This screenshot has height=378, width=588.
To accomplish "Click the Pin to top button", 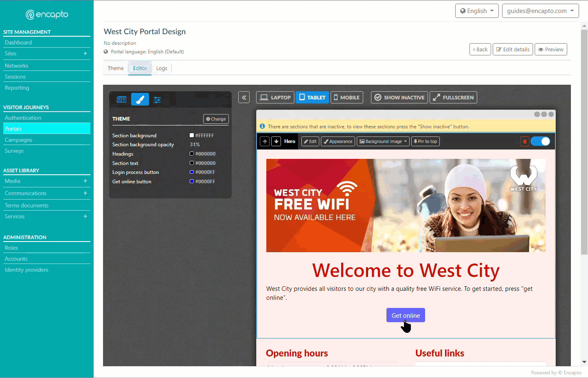I will (x=426, y=141).
